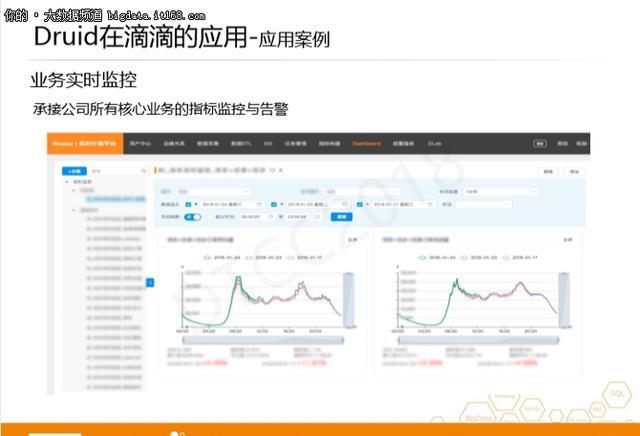
Task: Switch language with the EN button
Action: click(x=540, y=144)
